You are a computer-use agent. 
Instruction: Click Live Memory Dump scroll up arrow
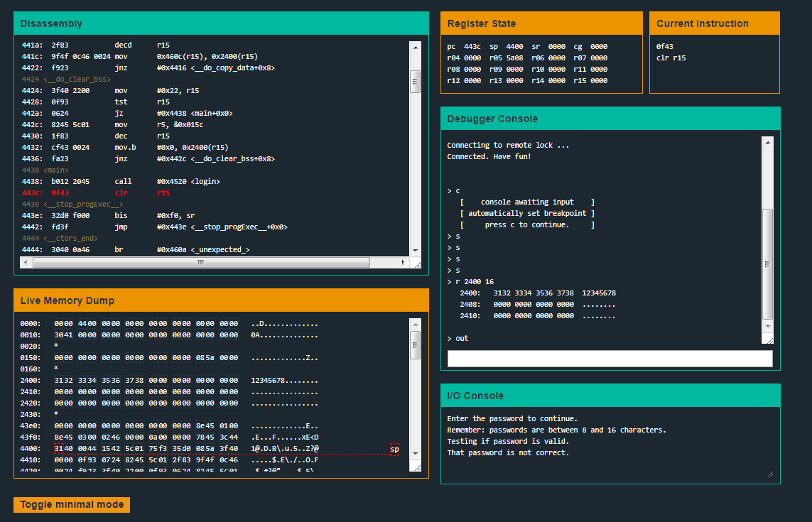coord(416,324)
